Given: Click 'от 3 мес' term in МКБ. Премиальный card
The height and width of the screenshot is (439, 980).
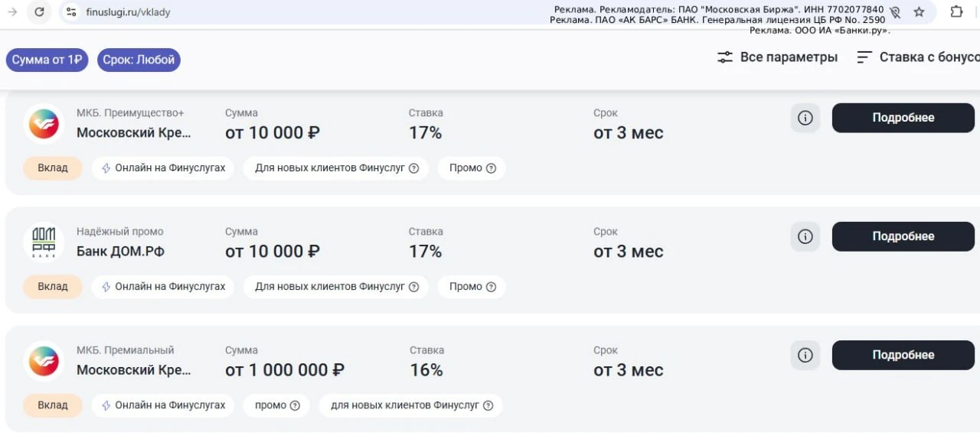Looking at the screenshot, I should click(x=629, y=370).
